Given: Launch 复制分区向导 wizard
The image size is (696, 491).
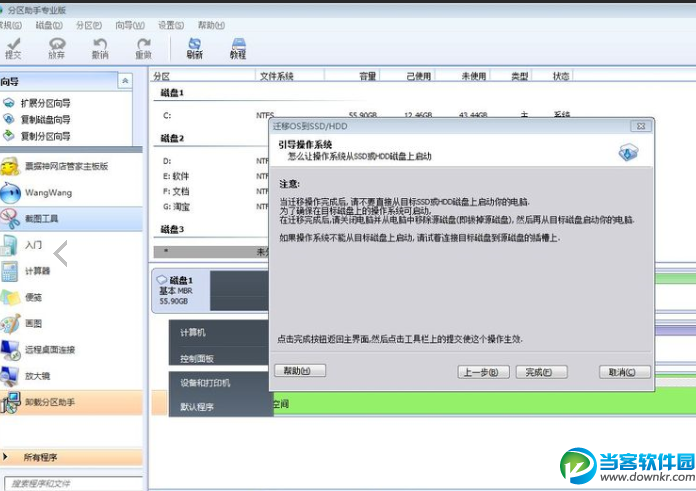Looking at the screenshot, I should 45,136.
